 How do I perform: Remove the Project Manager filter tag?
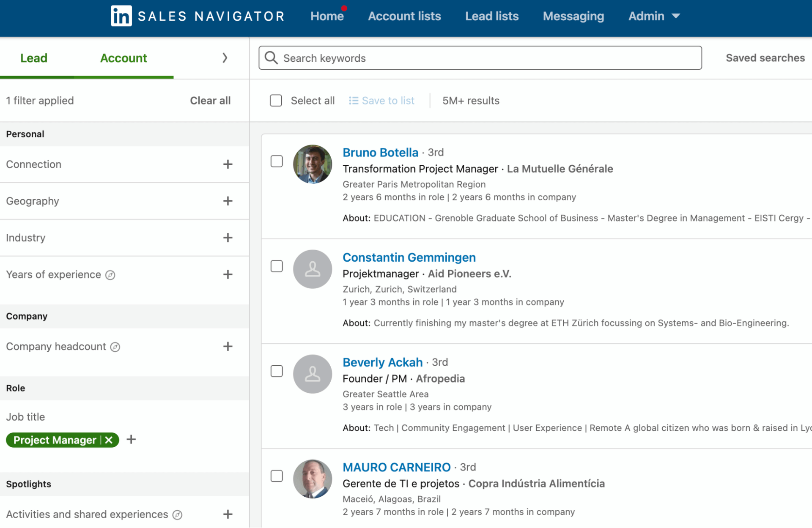point(109,440)
